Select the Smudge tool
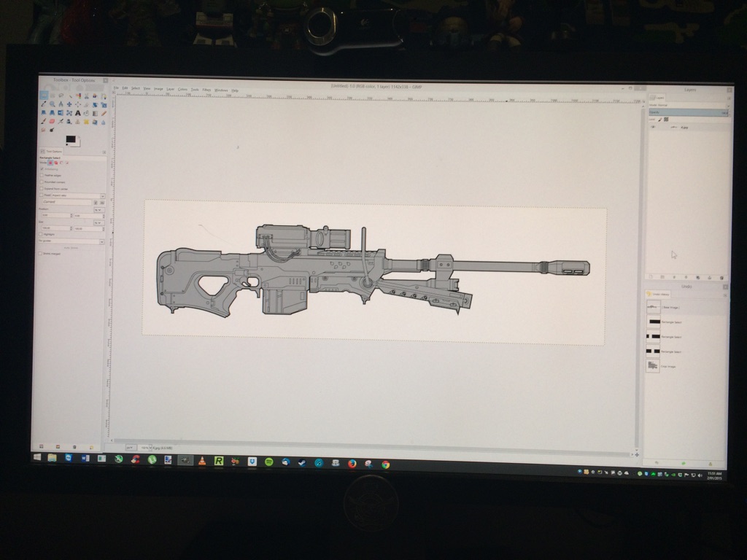The width and height of the screenshot is (747, 560). (44, 130)
